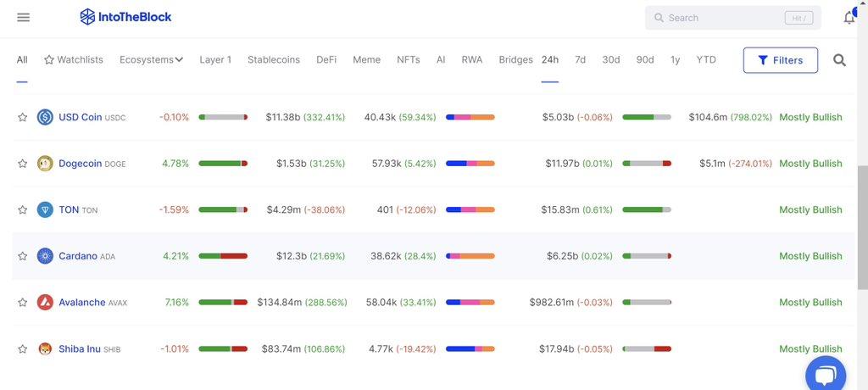Click Shiba Inu's $17.94b value
The height and width of the screenshot is (390, 868).
pos(556,349)
